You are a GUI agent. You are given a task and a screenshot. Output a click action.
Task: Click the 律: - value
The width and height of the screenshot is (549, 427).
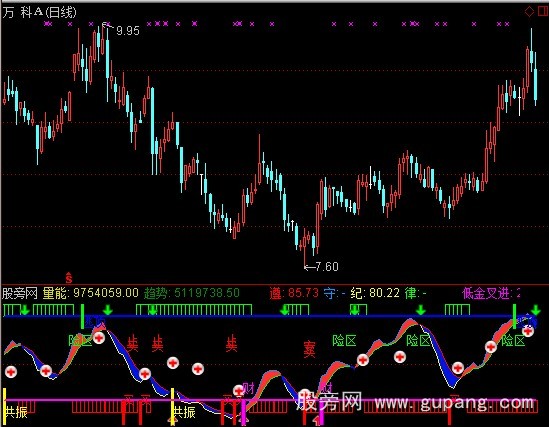click(416, 293)
